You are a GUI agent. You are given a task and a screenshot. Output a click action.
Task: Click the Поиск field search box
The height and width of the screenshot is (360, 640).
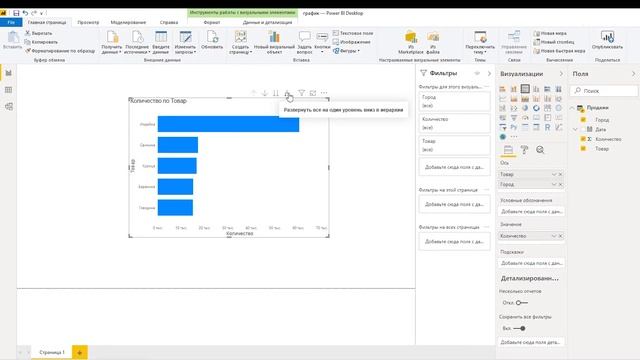[604, 91]
